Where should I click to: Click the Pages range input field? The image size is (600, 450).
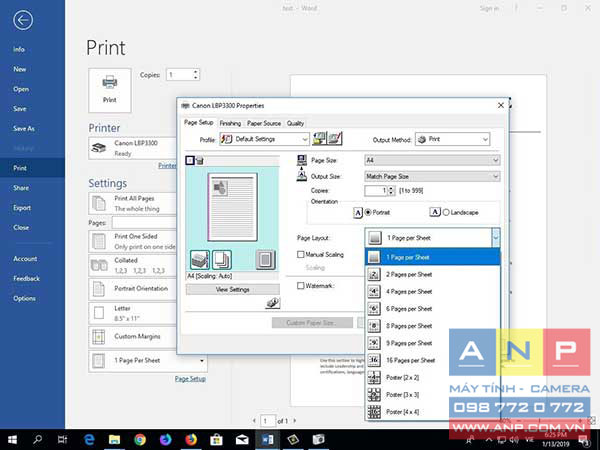point(145,223)
